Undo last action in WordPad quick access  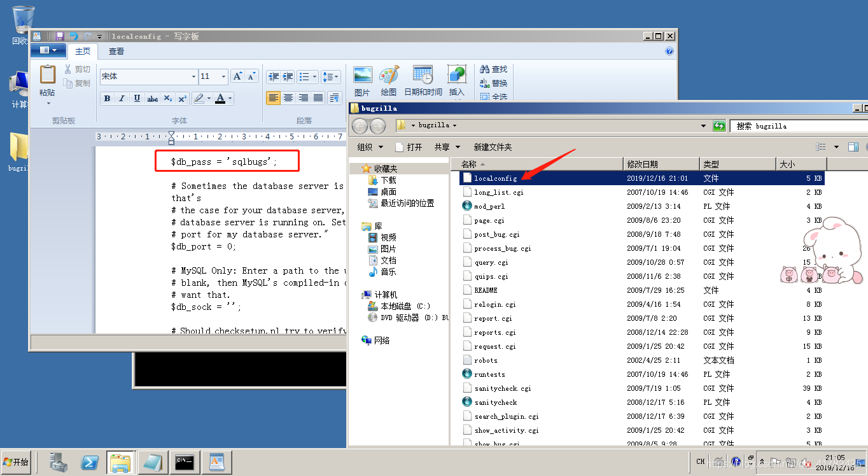coord(74,36)
